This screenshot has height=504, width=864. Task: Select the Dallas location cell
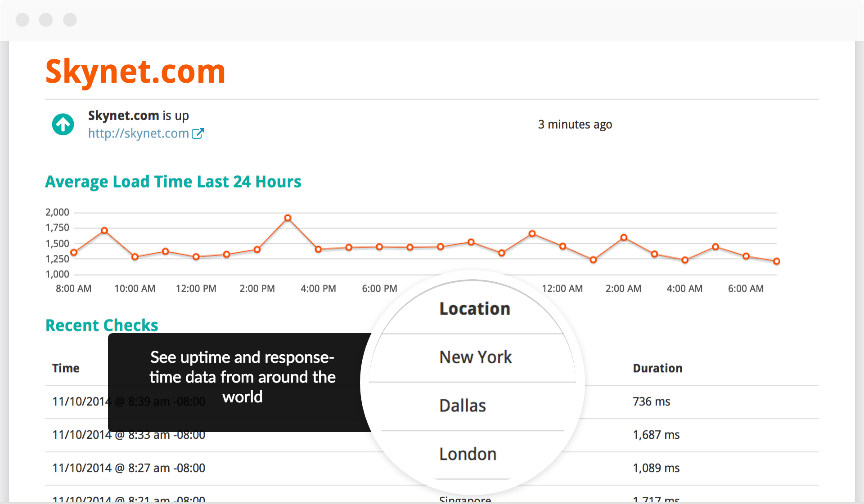click(463, 406)
